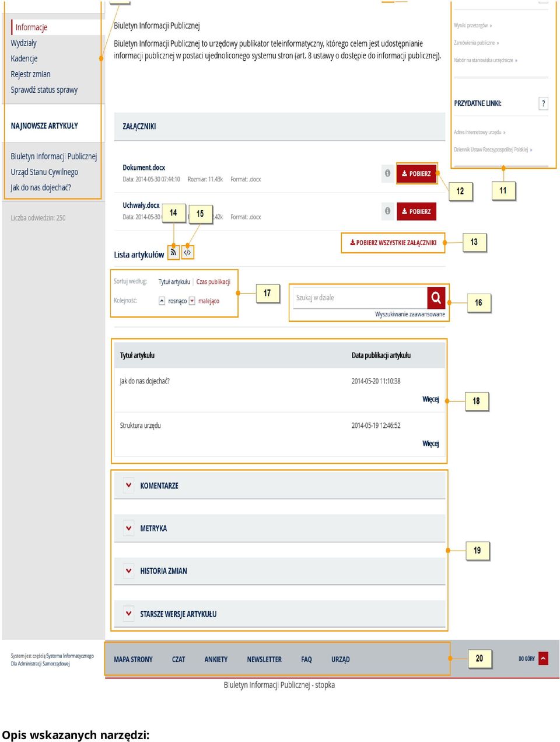Expand the Metryka section

(x=128, y=528)
